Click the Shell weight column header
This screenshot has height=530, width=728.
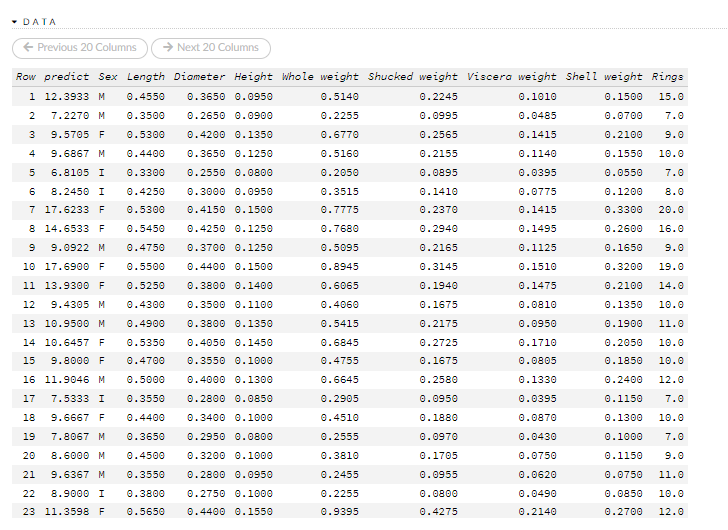click(x=604, y=77)
